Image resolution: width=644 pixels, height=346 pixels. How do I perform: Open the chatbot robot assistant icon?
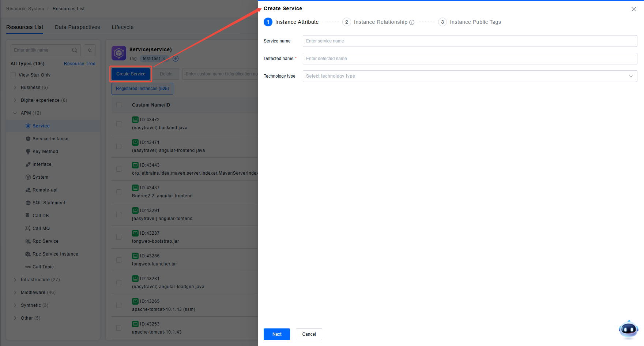pos(628,329)
